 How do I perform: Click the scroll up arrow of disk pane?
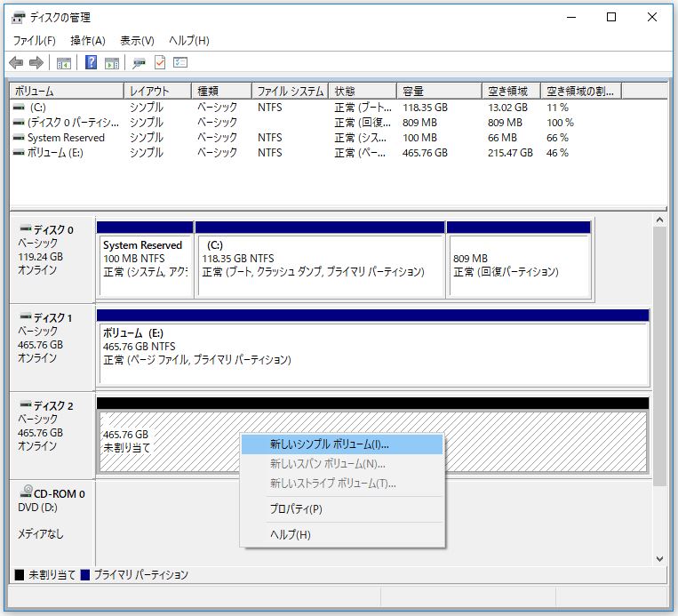coord(660,220)
